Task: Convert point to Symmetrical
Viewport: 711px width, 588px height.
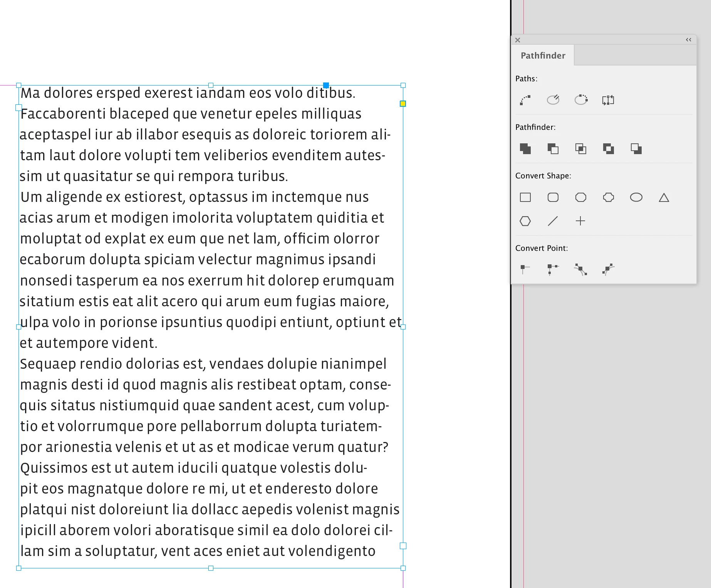Action: click(609, 269)
